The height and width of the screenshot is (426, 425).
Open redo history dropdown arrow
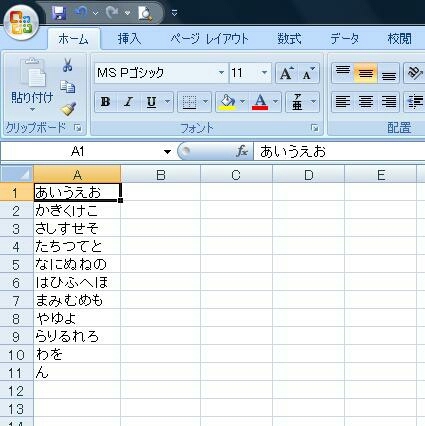[x=127, y=13]
